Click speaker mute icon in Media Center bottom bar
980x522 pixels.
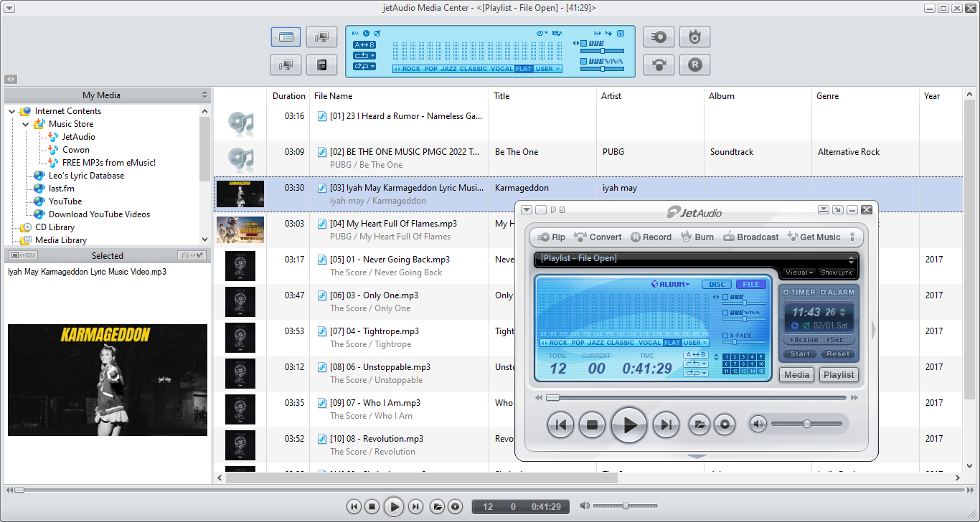coord(585,506)
